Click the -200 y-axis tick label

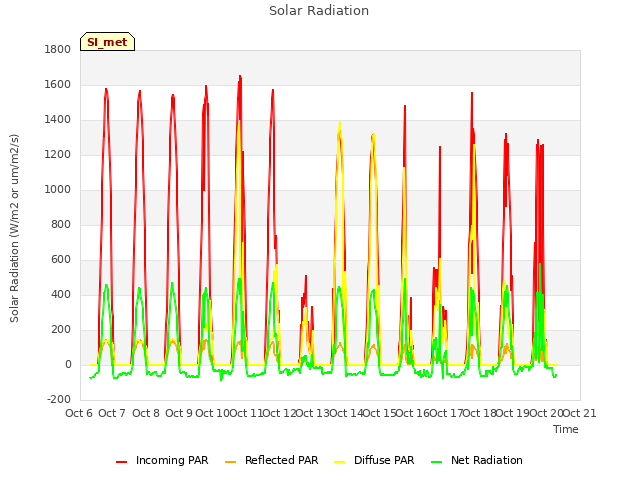pos(59,399)
